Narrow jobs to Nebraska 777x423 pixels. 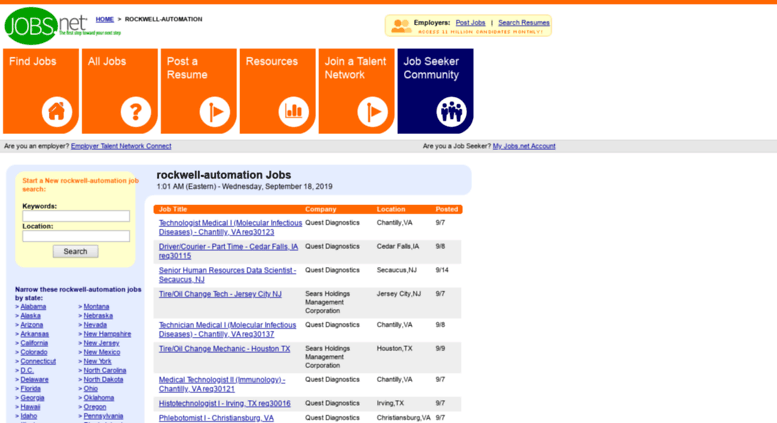click(x=98, y=316)
